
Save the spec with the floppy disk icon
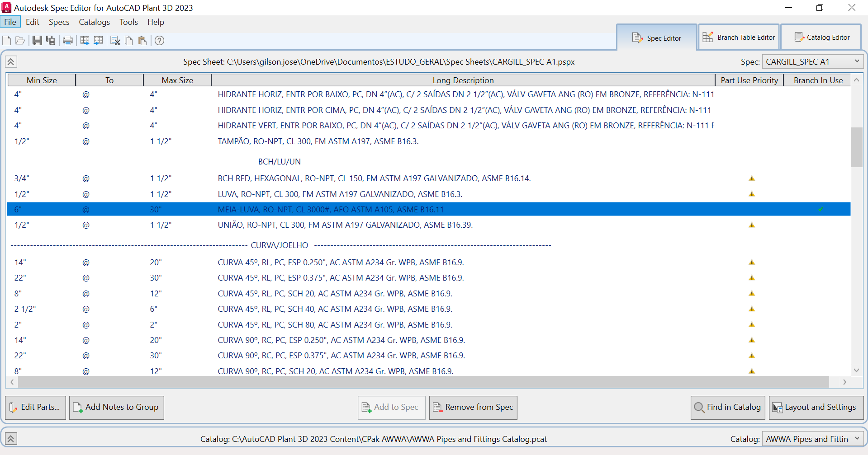[37, 41]
